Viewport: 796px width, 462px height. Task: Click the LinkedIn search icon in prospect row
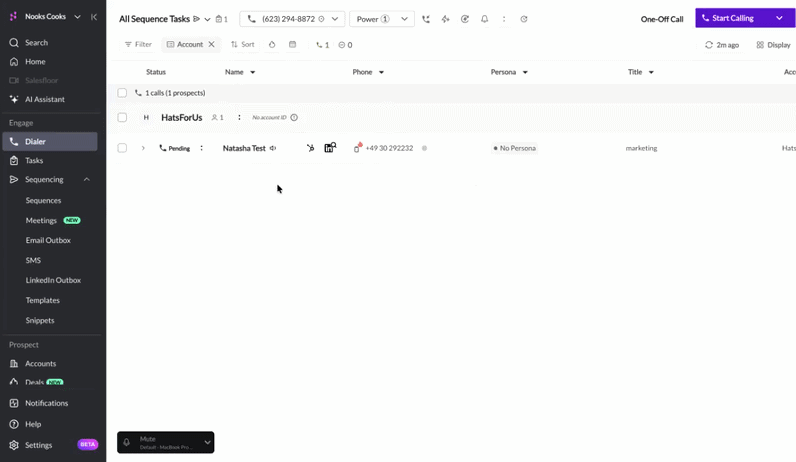[x=330, y=148]
